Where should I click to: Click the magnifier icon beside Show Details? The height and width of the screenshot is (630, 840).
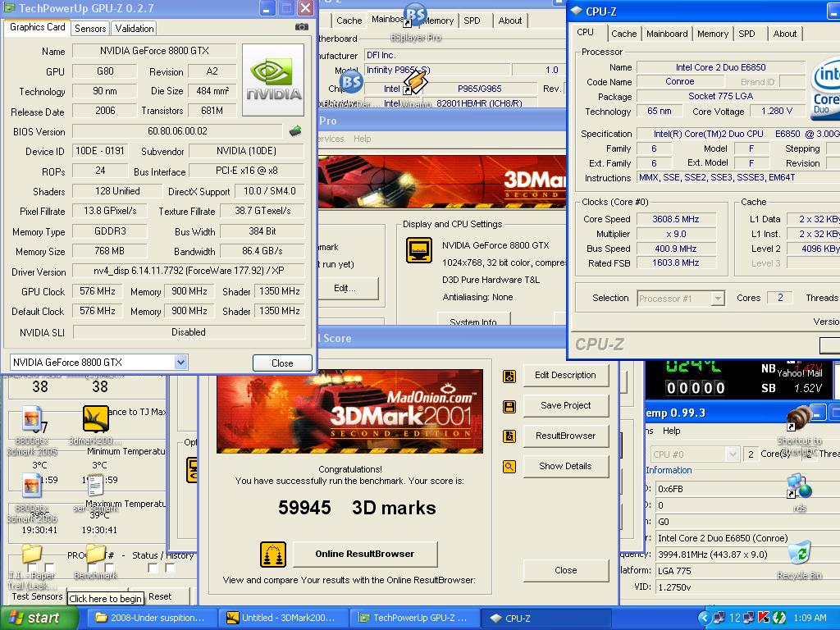tap(509, 467)
